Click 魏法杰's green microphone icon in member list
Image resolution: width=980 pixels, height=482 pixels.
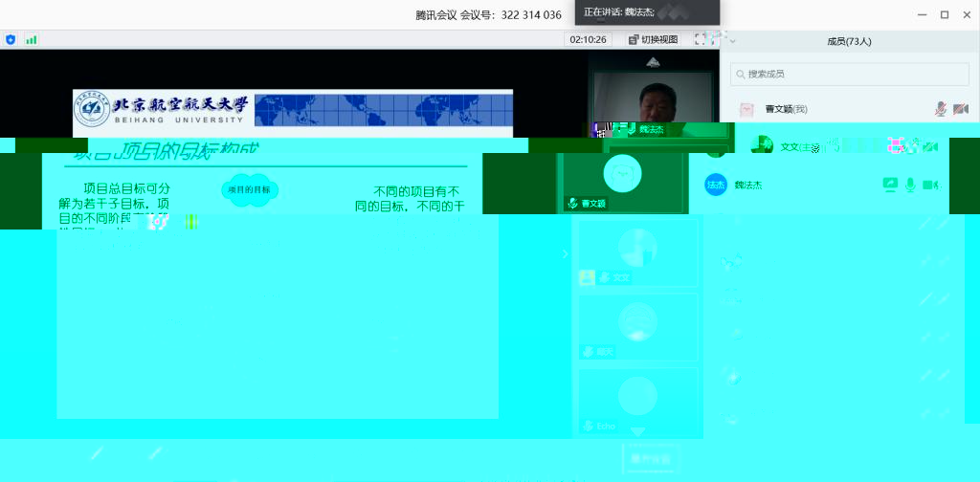tap(910, 185)
